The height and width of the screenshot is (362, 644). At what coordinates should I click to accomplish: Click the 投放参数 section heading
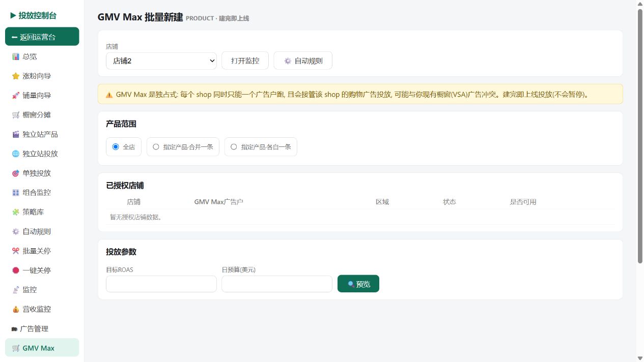[x=121, y=252]
